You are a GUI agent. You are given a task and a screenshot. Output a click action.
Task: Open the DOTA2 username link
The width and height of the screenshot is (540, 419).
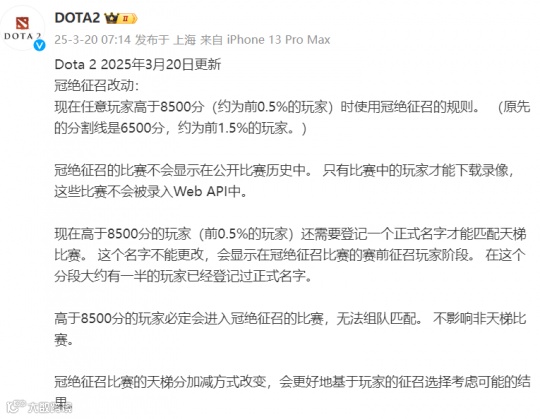click(x=77, y=18)
